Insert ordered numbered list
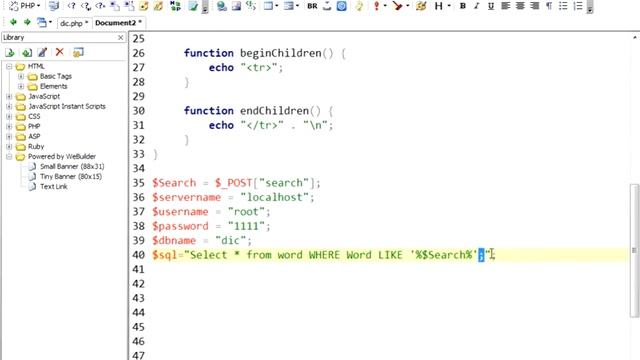Screen dimensions: 640x360 click(x=578, y=6)
